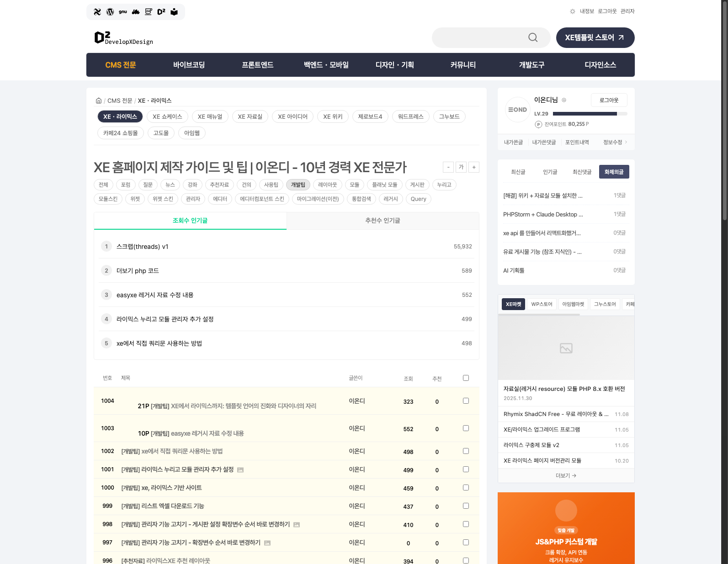This screenshot has width=728, height=564.
Task: Decrease font size with the minus button
Action: coord(448,167)
